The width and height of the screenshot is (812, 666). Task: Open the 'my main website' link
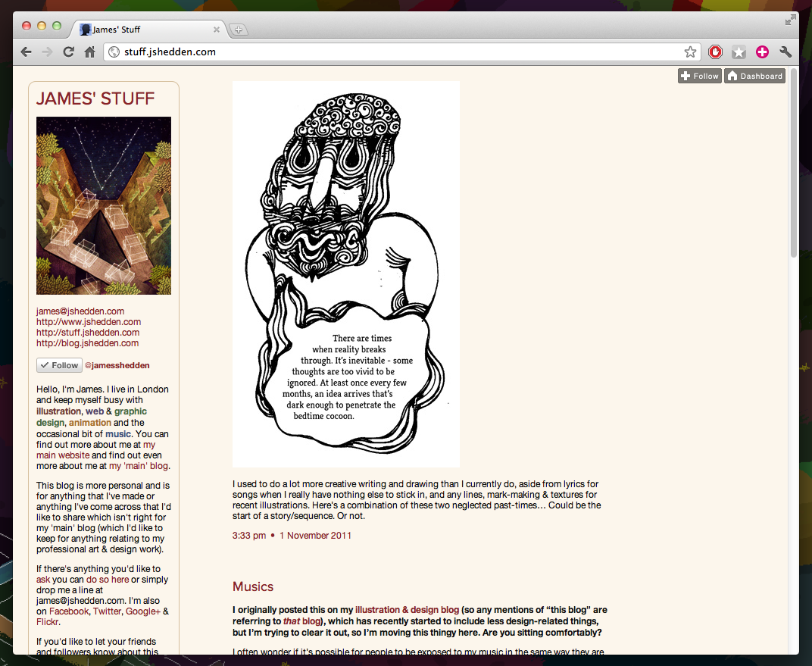(x=63, y=455)
